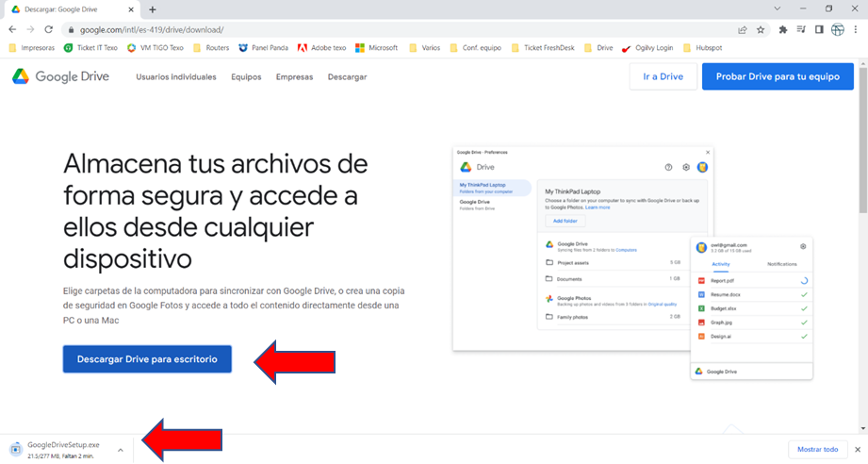Click the GoogleDriveSetup.exe download item
Image resolution: width=868 pixels, height=464 pixels.
pos(64,449)
